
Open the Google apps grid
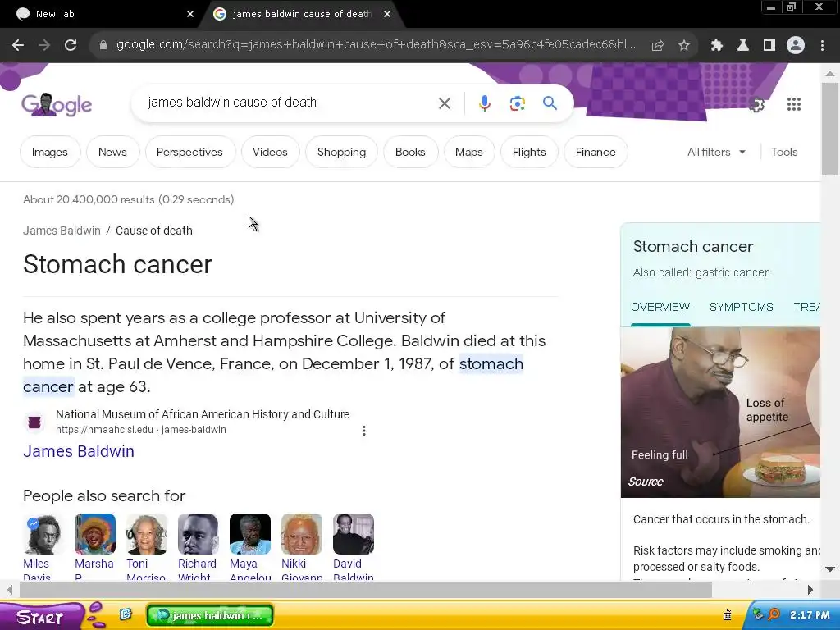(x=794, y=104)
